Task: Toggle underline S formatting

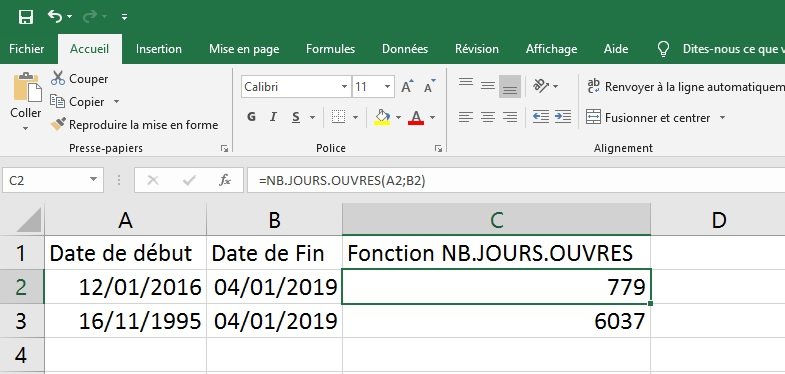Action: (x=296, y=117)
